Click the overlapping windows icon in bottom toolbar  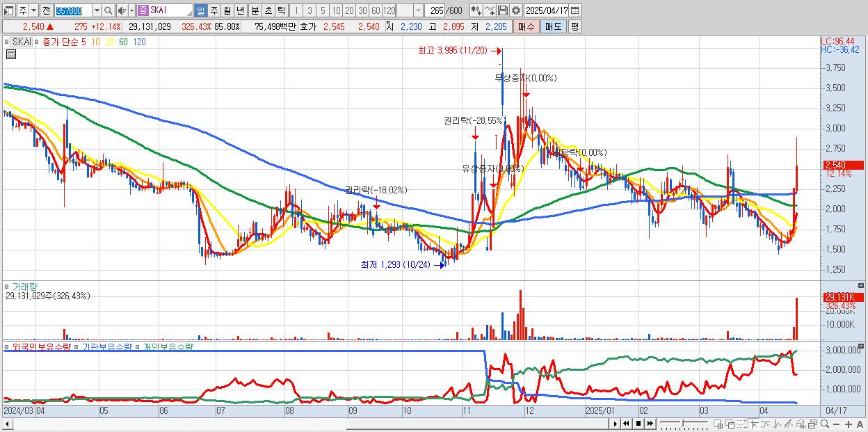click(730, 424)
